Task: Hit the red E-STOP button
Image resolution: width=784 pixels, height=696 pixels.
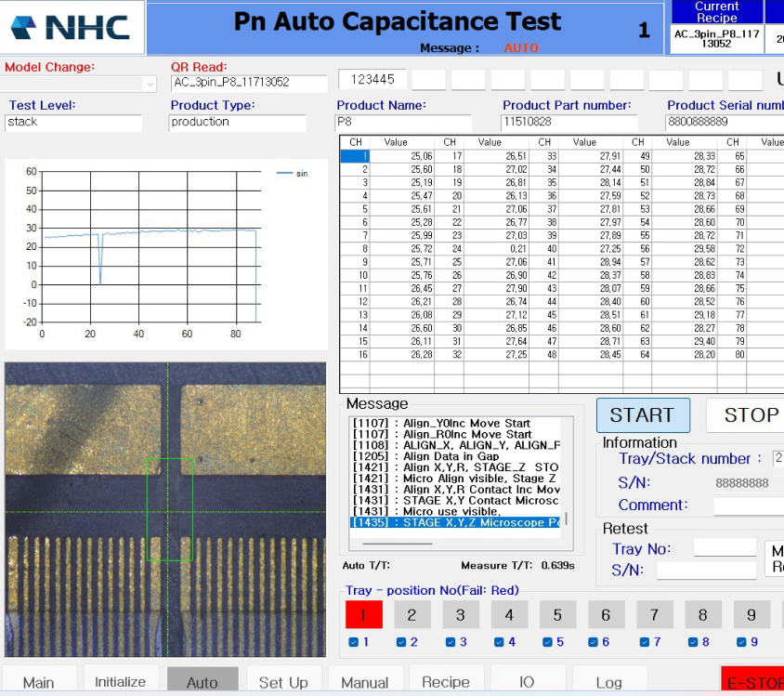Action: (751, 682)
